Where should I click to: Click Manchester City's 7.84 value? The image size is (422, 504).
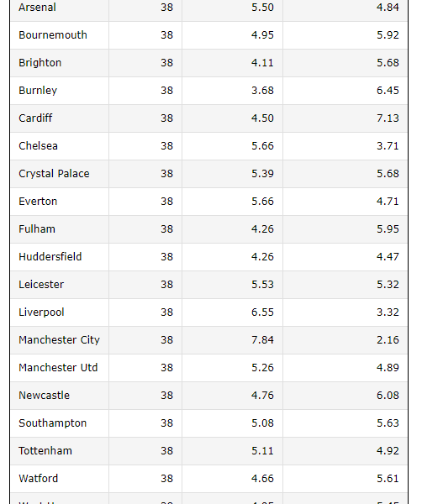click(262, 339)
